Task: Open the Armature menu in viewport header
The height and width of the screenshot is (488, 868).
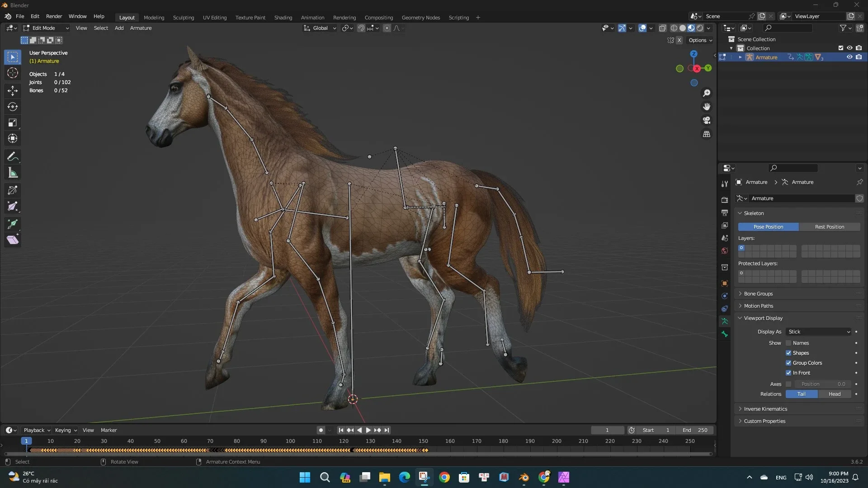Action: (141, 28)
